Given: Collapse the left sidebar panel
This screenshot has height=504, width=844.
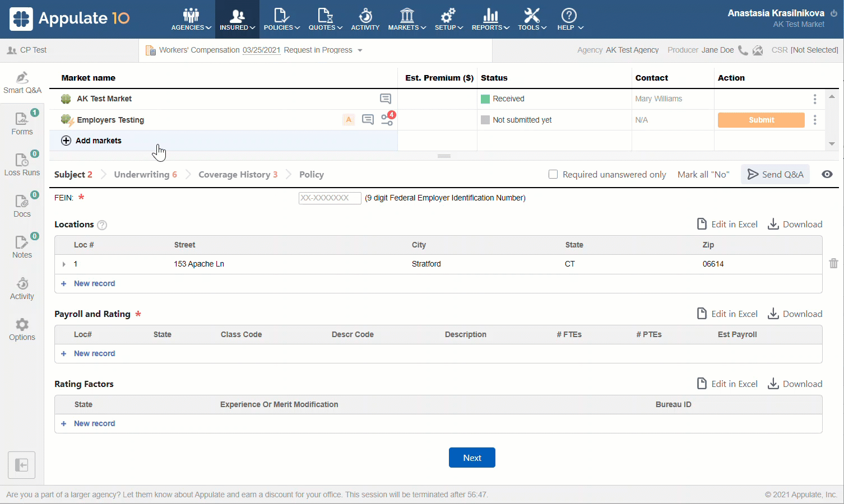Looking at the screenshot, I should pos(21,465).
